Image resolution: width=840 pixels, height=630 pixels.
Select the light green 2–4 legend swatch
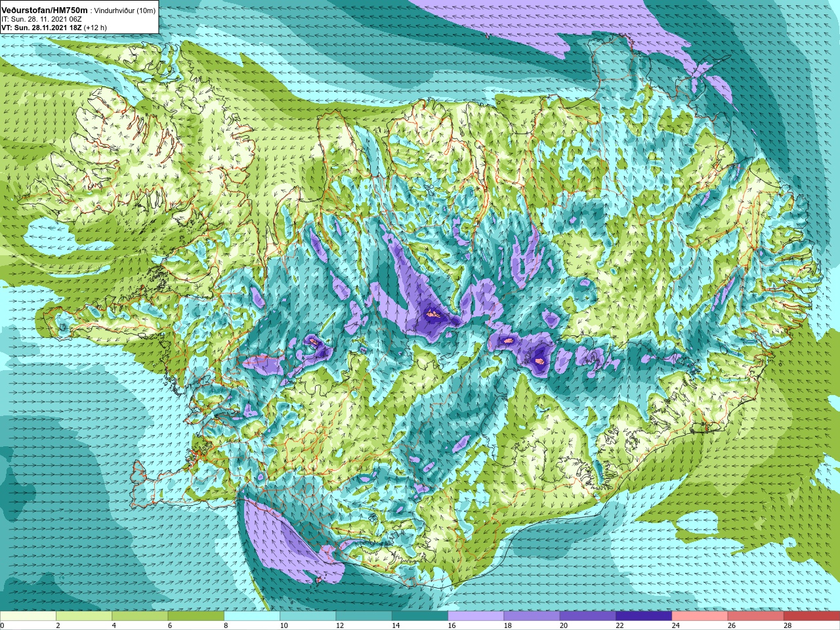(x=84, y=616)
